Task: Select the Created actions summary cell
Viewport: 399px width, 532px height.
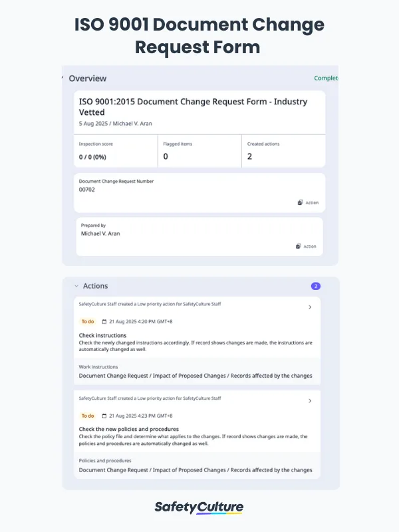Action: pos(283,151)
